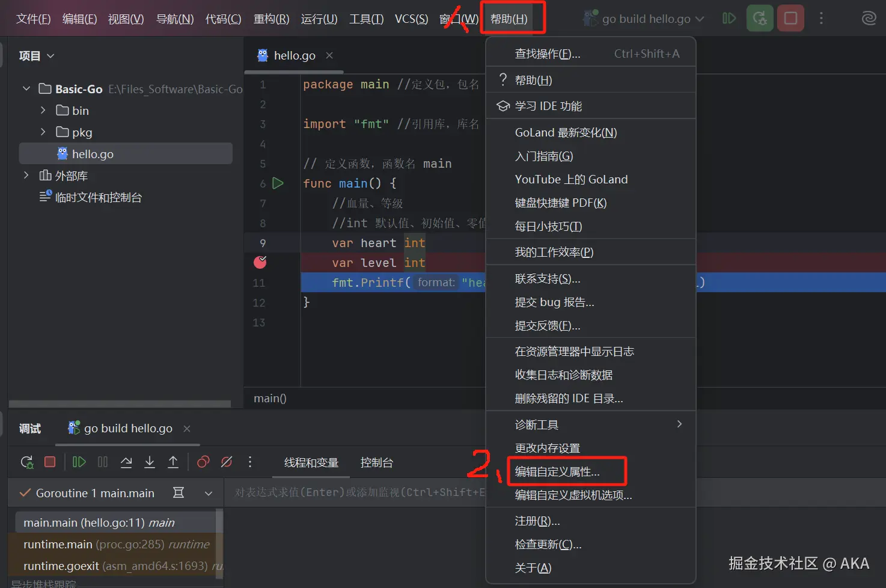This screenshot has width=886, height=588.
Task: Close the hello.go editor tab
Action: [x=329, y=55]
